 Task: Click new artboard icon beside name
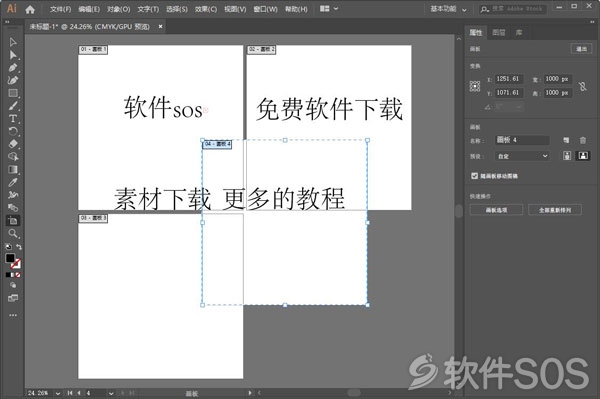566,140
